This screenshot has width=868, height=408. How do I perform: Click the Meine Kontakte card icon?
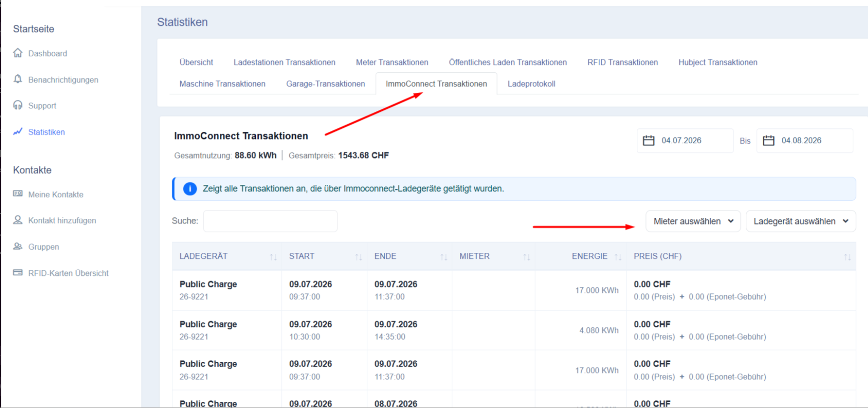(x=18, y=194)
